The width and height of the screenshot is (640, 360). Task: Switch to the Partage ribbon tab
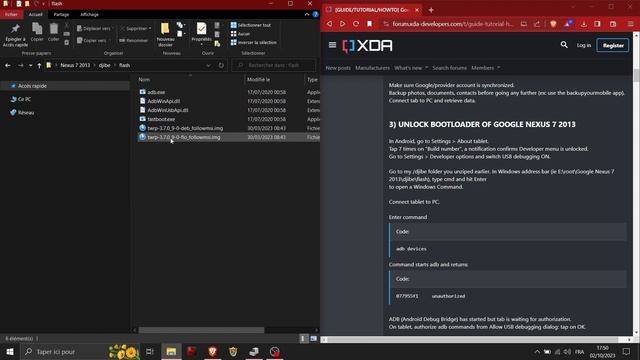(61, 14)
